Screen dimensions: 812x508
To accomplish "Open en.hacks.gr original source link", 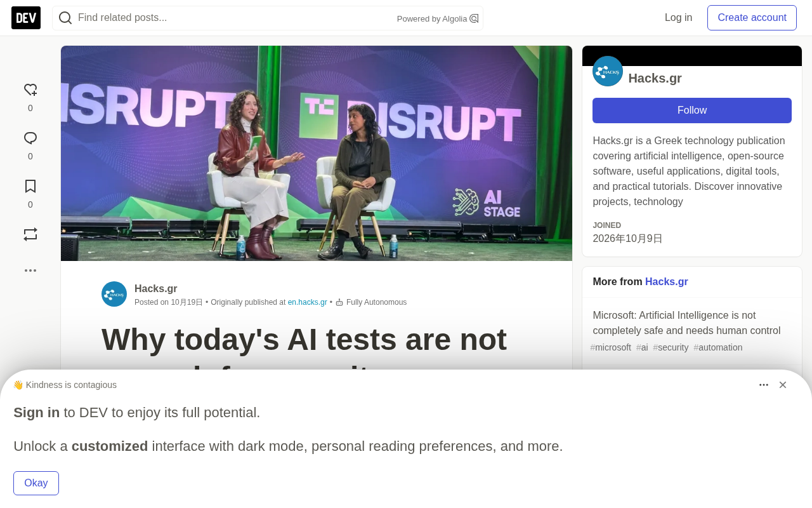I will coord(308,302).
